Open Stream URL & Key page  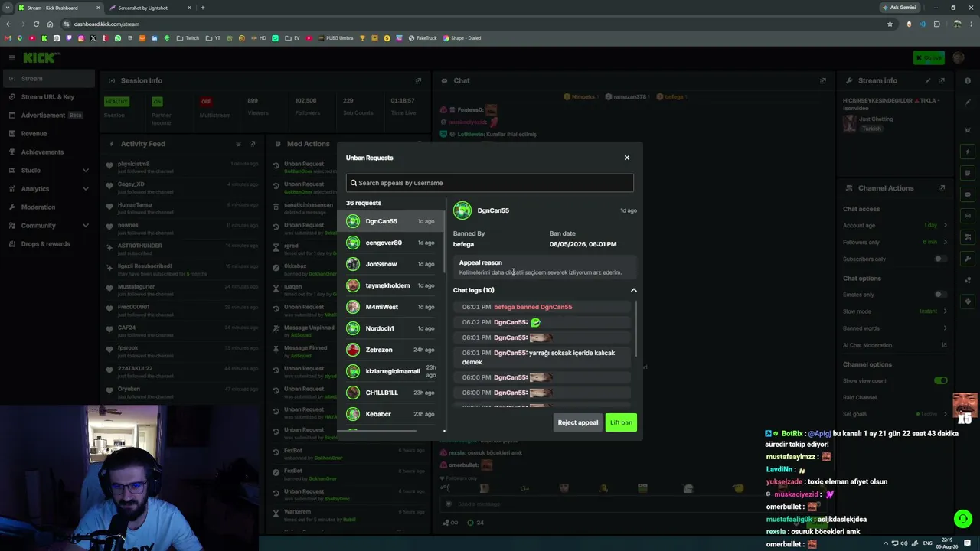(x=49, y=96)
